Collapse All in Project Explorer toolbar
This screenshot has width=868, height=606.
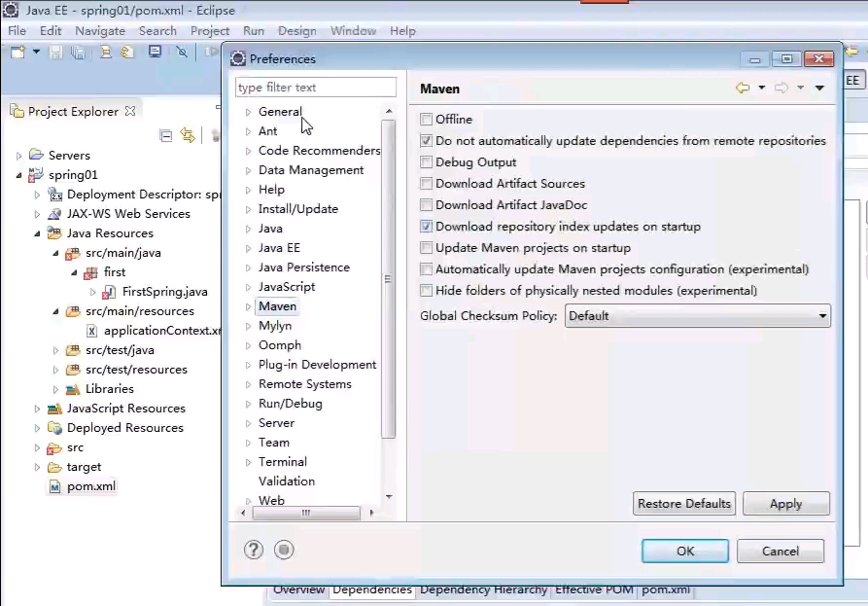[165, 136]
